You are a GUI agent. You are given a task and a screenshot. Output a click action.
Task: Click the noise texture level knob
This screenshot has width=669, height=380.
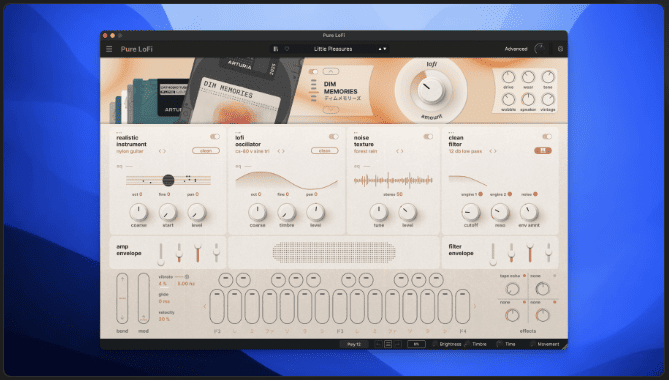pos(407,212)
